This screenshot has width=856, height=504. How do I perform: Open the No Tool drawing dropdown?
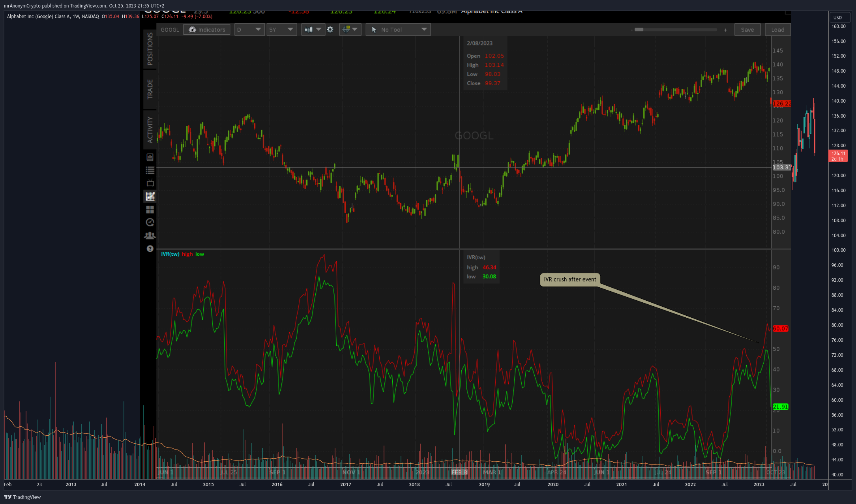coord(398,30)
